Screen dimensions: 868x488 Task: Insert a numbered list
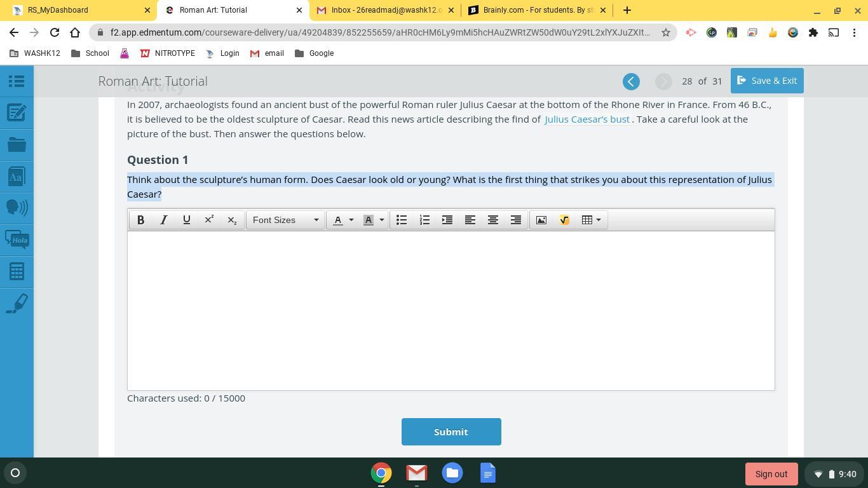point(424,220)
